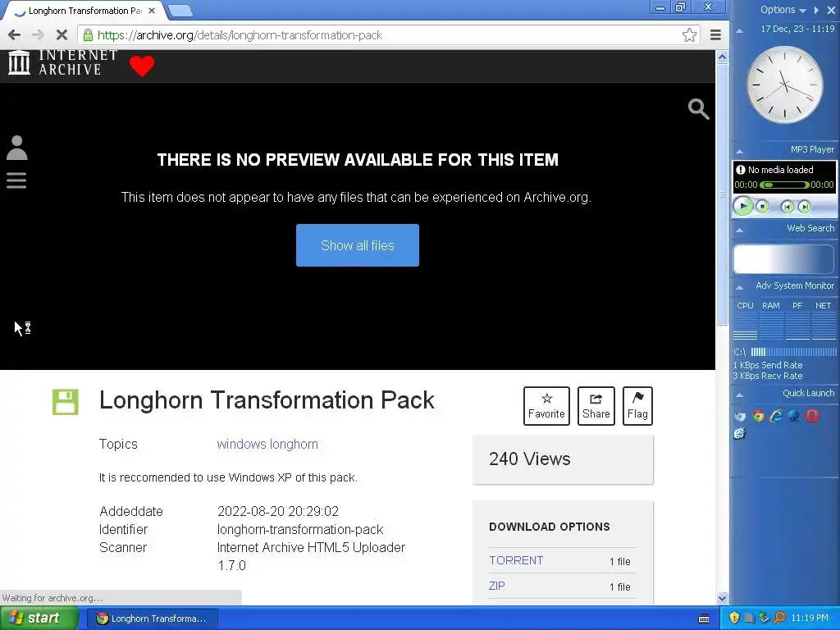
Task: Collapse the clock panel in the sidebar
Action: coord(739,30)
